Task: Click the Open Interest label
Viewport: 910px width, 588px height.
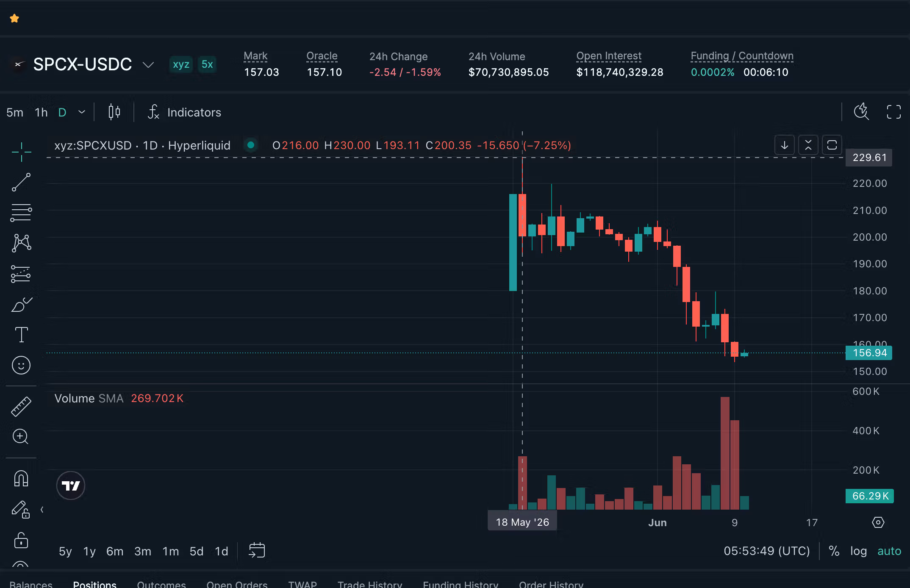Action: (609, 56)
